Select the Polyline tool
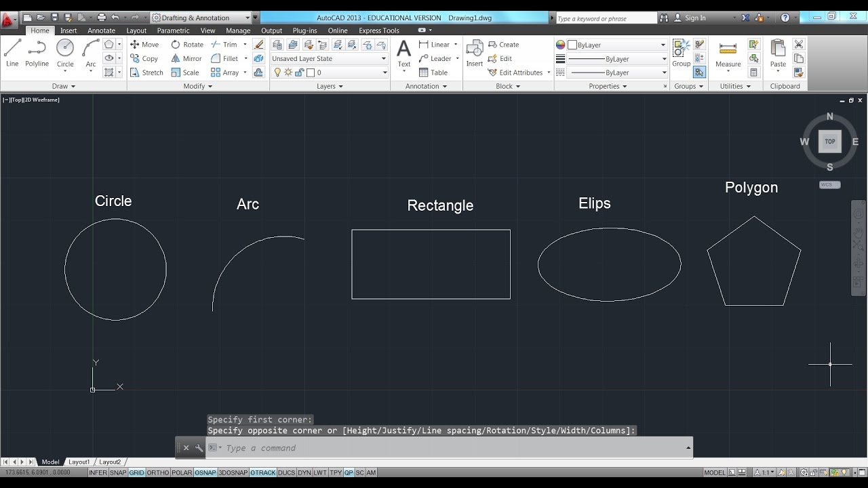Viewport: 868px width, 488px height. (x=37, y=54)
